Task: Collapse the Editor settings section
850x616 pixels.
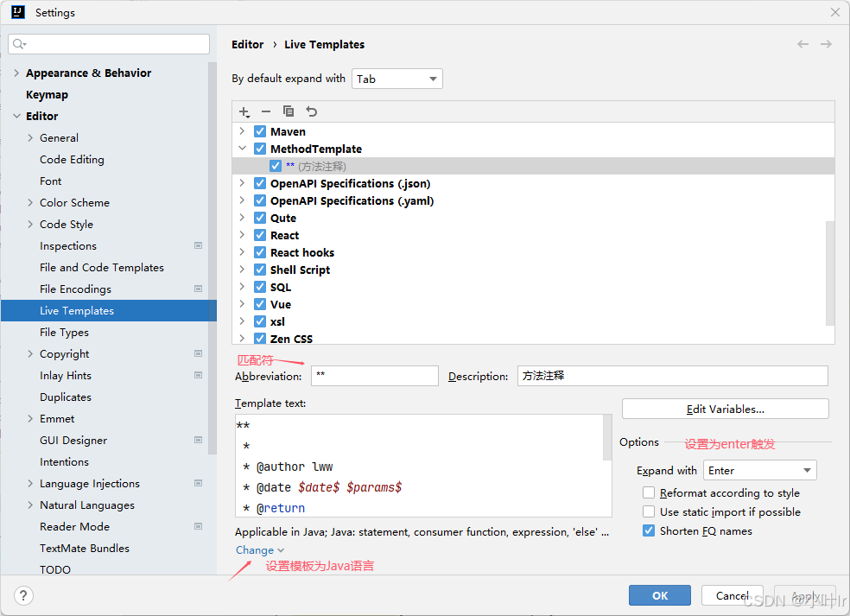Action: 16,116
